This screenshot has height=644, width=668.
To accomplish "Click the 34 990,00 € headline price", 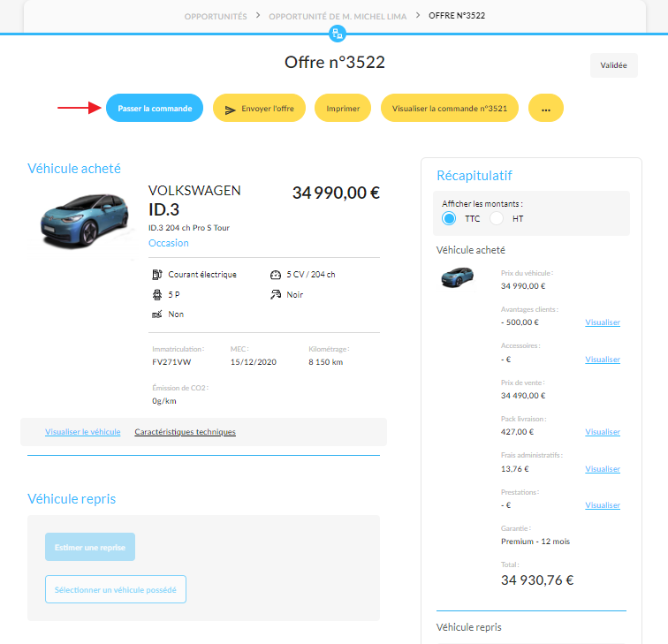I will (x=336, y=193).
